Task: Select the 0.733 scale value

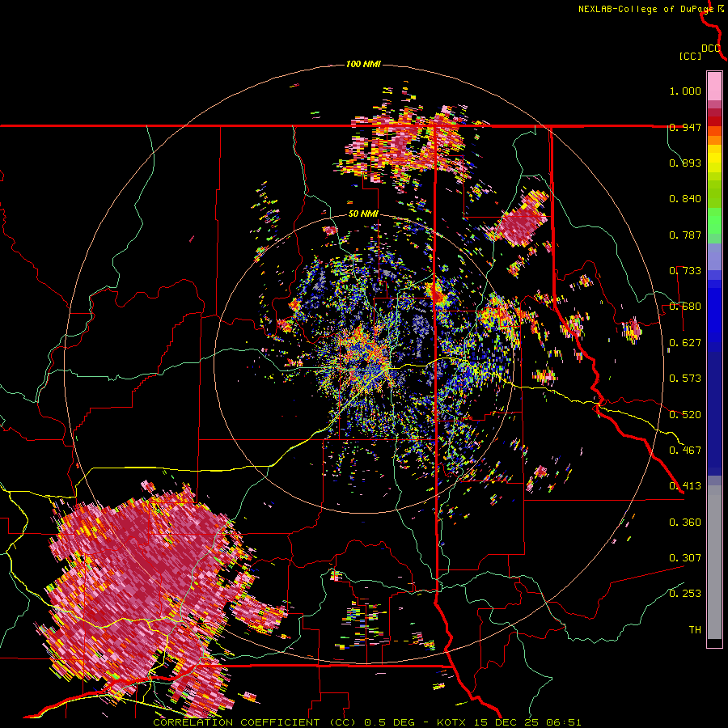Action: point(685,271)
